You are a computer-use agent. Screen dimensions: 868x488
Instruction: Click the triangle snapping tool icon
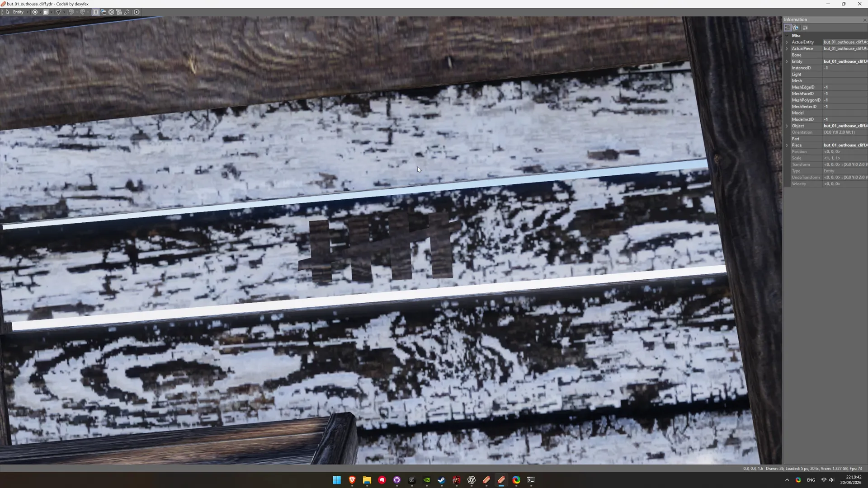coord(58,12)
